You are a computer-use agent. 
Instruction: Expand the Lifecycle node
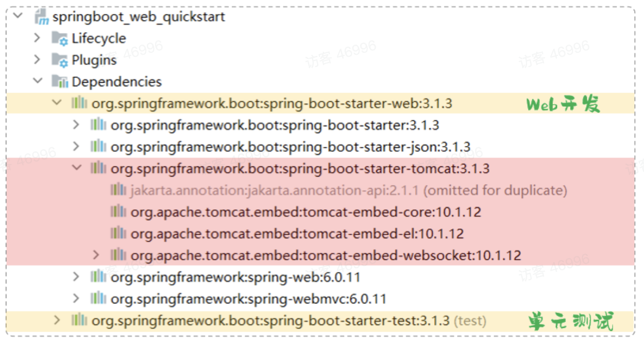[x=37, y=38]
